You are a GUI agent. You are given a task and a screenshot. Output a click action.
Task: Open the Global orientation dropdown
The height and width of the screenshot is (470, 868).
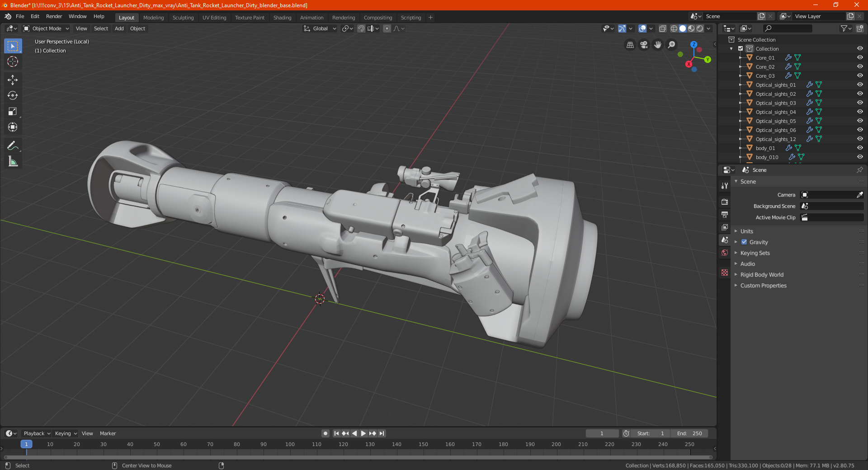320,28
